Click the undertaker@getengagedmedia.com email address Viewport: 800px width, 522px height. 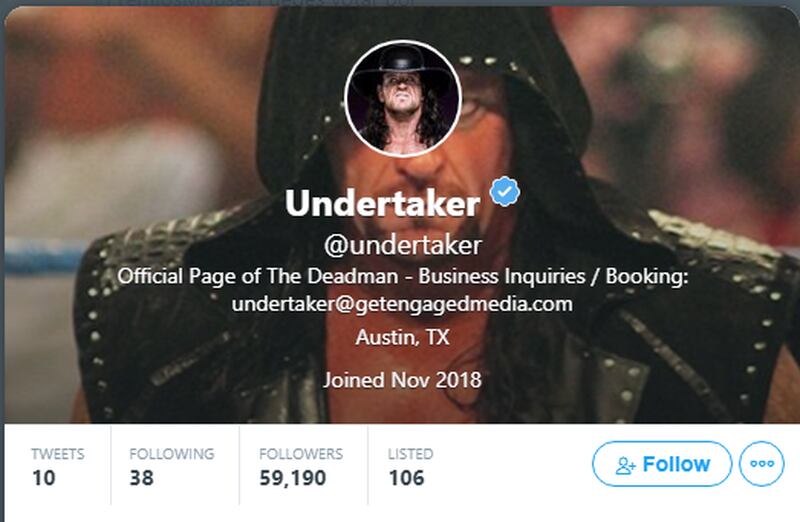402,304
